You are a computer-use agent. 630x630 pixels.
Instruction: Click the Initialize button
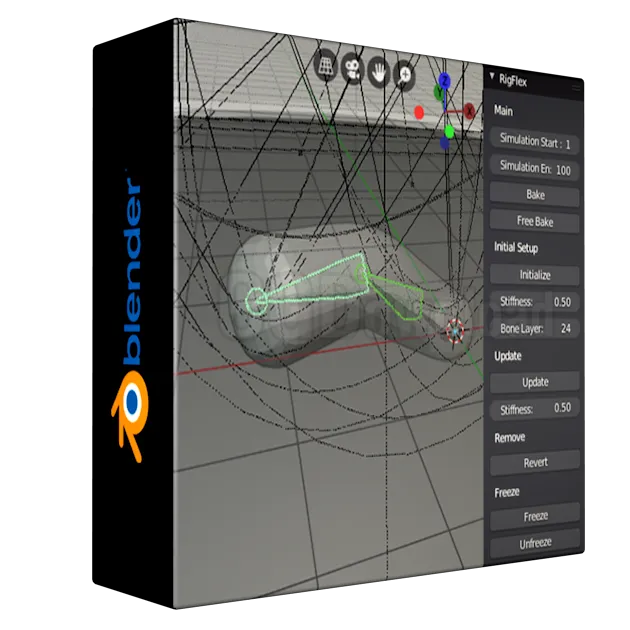535,275
